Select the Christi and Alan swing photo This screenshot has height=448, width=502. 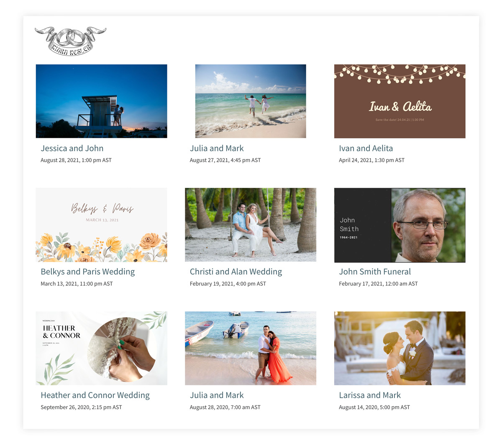[x=251, y=225]
